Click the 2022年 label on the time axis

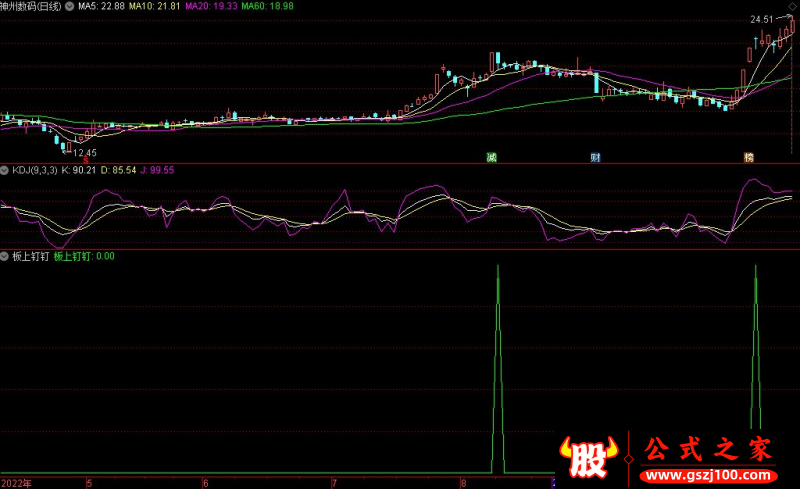pyautogui.click(x=16, y=482)
